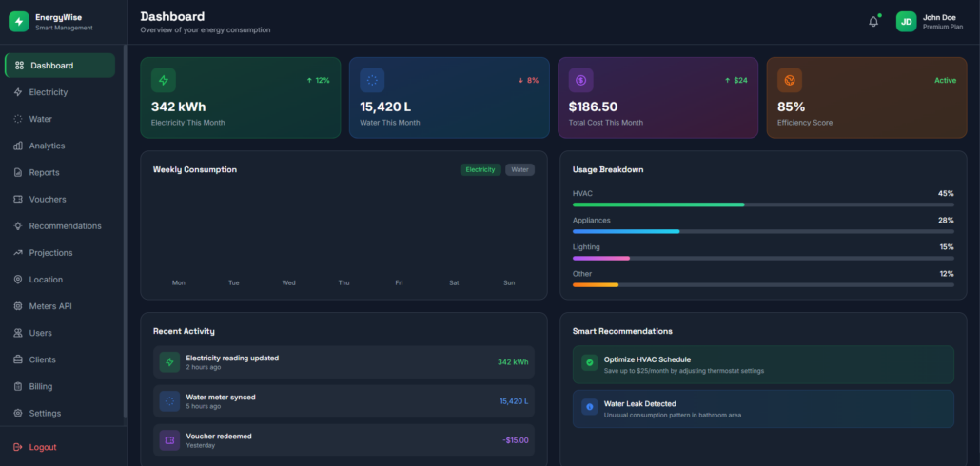Click the Appliances usage progress bar
980x466 pixels.
(x=763, y=232)
